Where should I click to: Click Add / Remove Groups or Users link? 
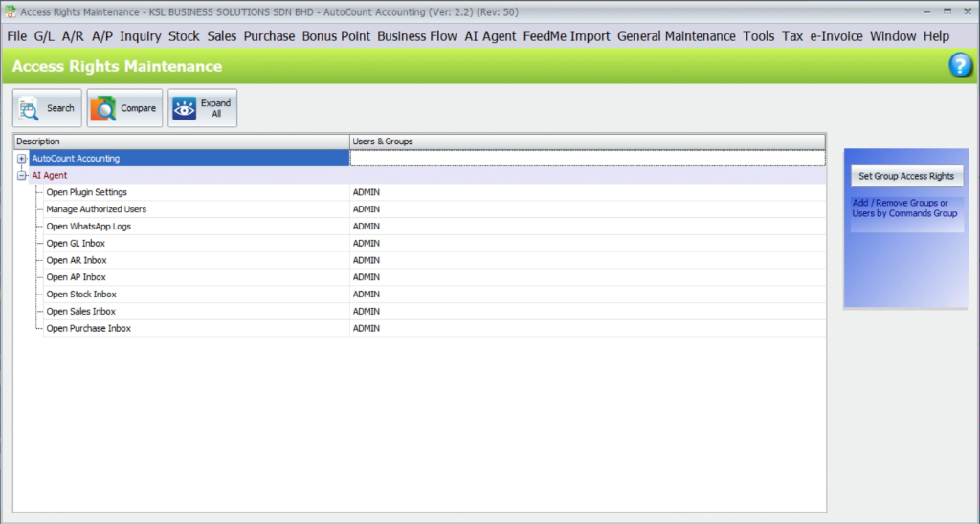click(904, 208)
